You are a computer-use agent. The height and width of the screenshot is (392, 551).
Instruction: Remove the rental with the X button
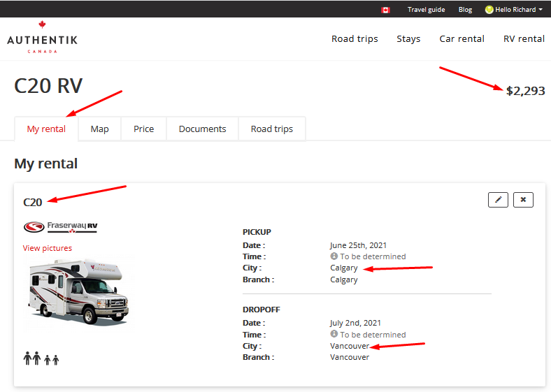523,200
